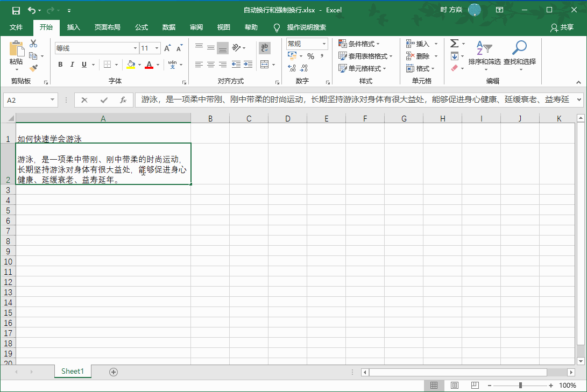Image resolution: width=587 pixels, height=392 pixels.
Task: Open the 视图 ribbon tab
Action: pos(223,27)
